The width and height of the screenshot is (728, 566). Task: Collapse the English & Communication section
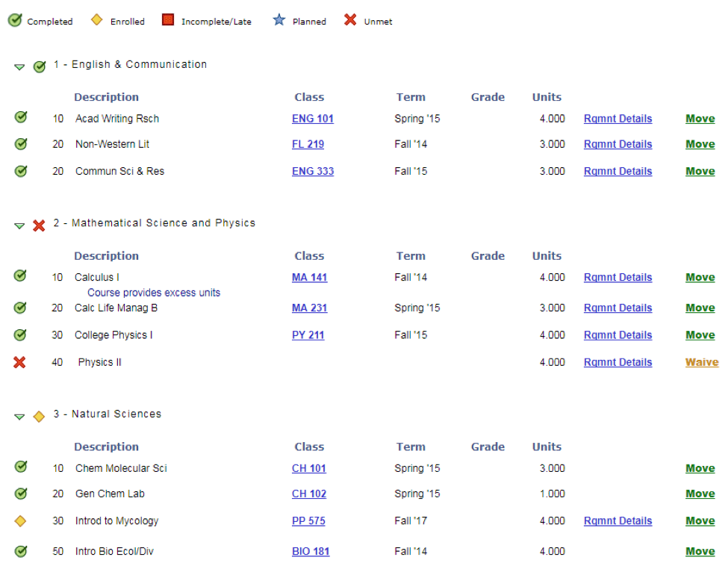click(19, 66)
